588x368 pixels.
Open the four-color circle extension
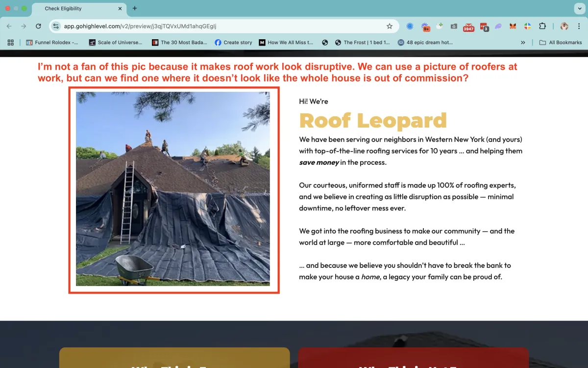pyautogui.click(x=527, y=26)
